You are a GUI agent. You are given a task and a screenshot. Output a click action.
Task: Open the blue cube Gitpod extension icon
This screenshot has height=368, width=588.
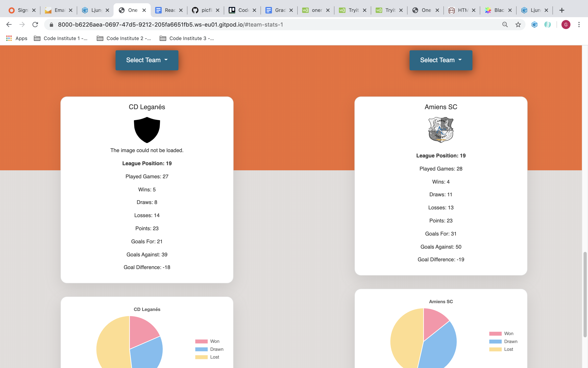(534, 25)
